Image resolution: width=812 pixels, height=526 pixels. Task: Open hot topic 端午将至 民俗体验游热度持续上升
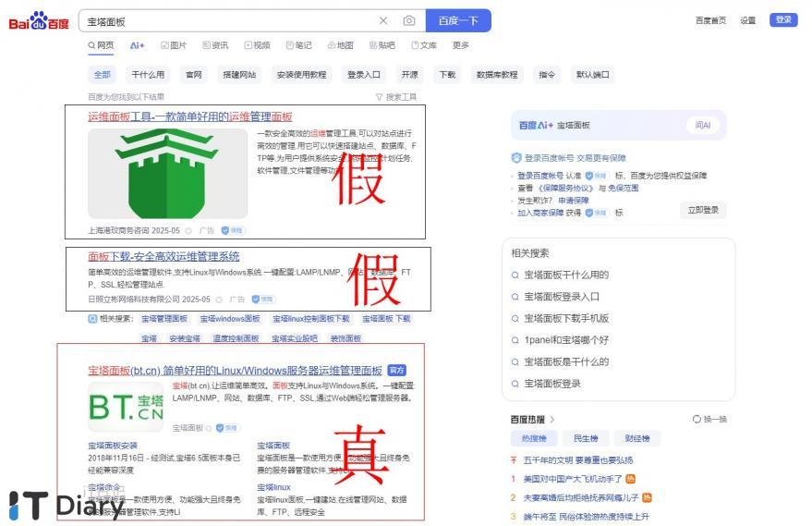pyautogui.click(x=586, y=517)
